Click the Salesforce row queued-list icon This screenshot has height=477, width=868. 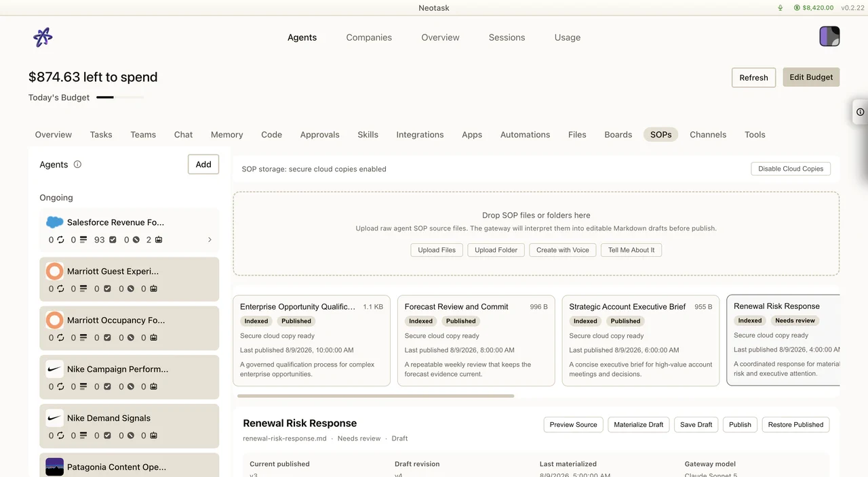point(83,240)
